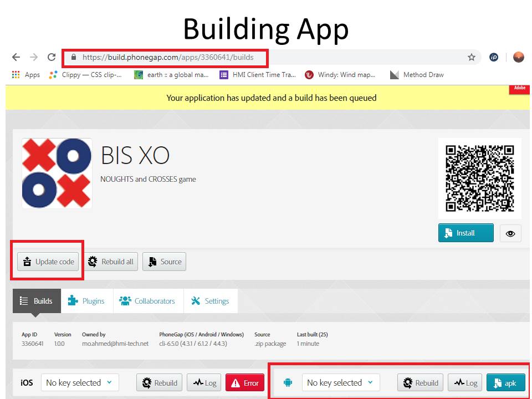Click the browser back arrow
This screenshot has height=399, width=532.
16,57
